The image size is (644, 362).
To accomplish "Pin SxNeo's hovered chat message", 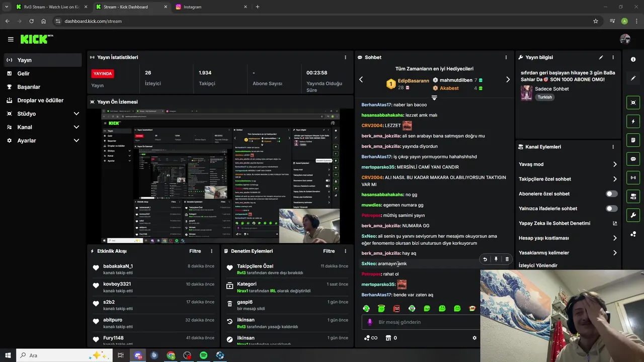I will pyautogui.click(x=496, y=259).
